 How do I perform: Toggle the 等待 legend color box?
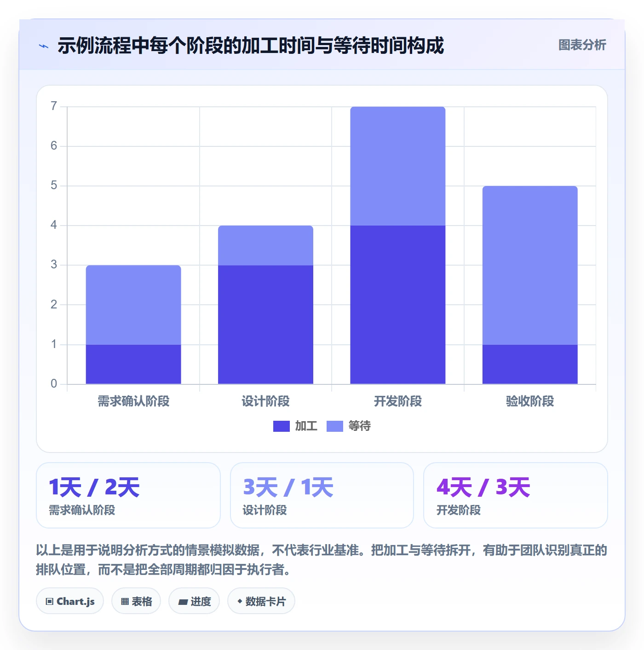[x=334, y=426]
